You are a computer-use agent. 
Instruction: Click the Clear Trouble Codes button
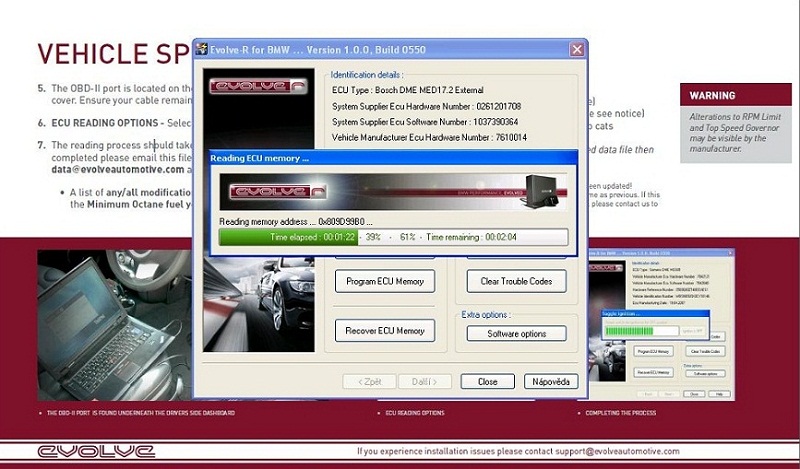click(516, 281)
